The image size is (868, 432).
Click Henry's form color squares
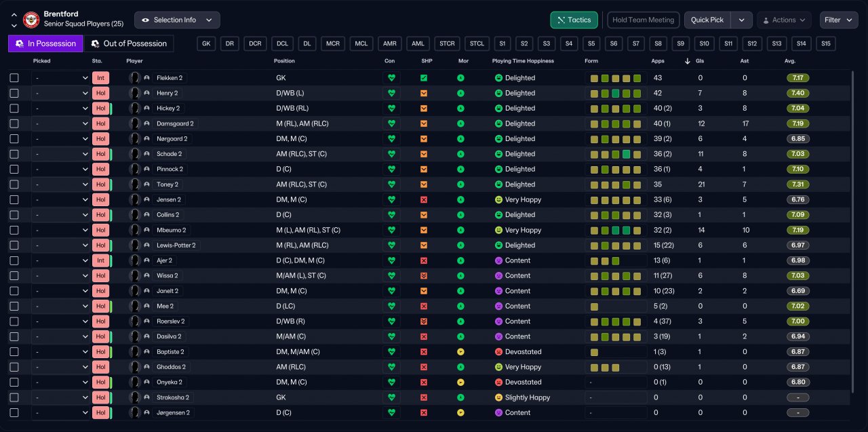tap(615, 93)
